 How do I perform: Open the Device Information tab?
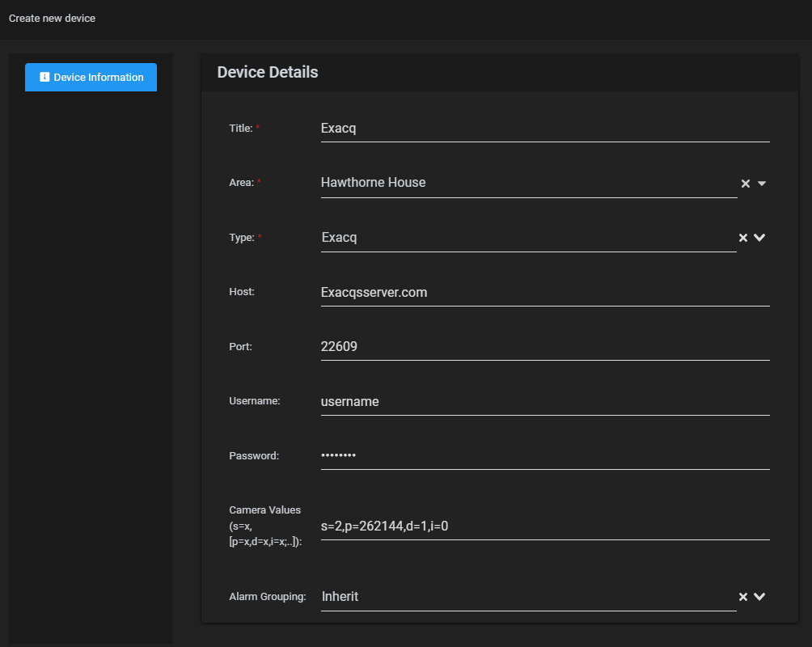[91, 77]
